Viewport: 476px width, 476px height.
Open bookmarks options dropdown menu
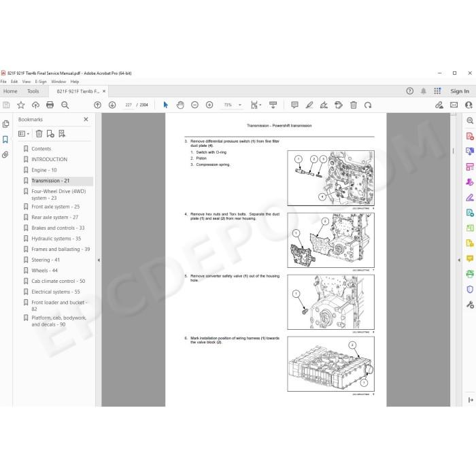click(x=24, y=133)
